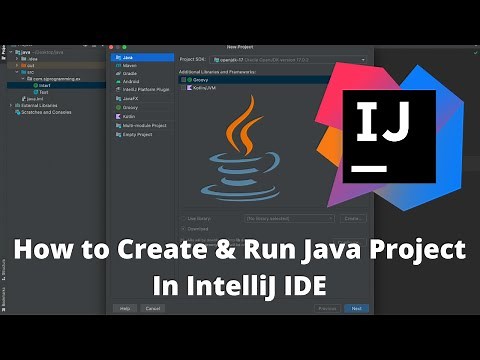Click the Kotlin/JVM framework icon
Image resolution: width=480 pixels, height=360 pixels.
click(189, 88)
